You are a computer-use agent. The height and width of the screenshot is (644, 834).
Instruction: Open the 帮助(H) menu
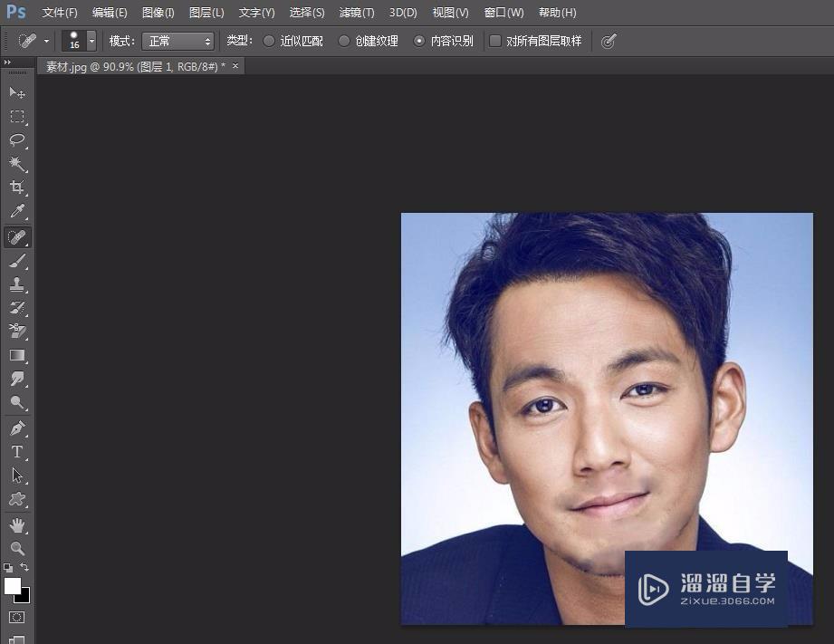558,13
